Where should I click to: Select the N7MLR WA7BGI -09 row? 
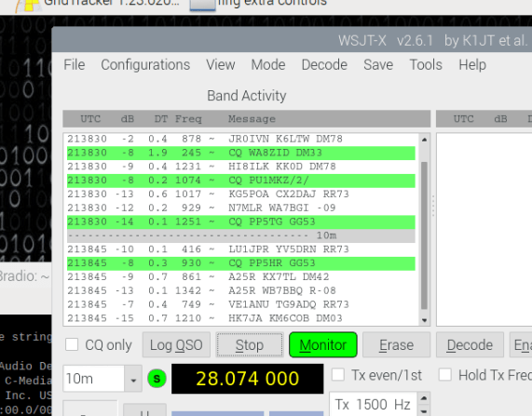[241, 208]
